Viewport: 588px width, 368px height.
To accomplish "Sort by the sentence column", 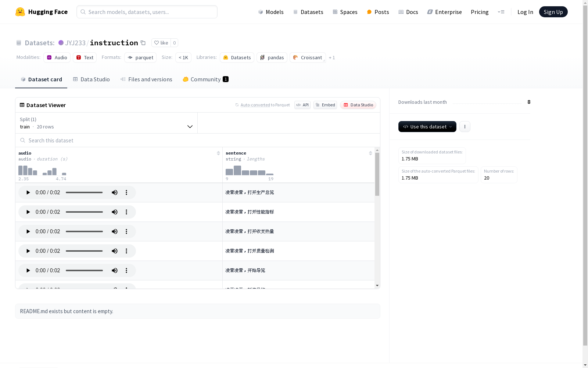I will [370, 153].
